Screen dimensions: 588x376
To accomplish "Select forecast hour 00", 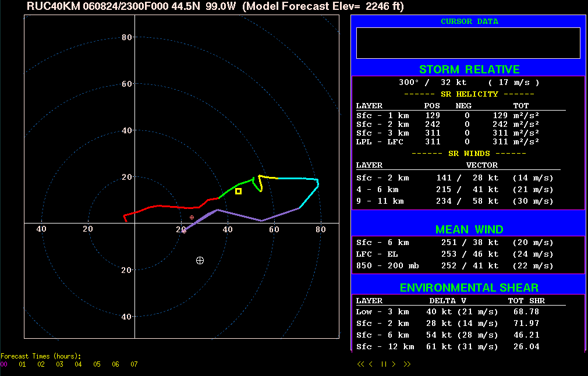I will pos(4,364).
